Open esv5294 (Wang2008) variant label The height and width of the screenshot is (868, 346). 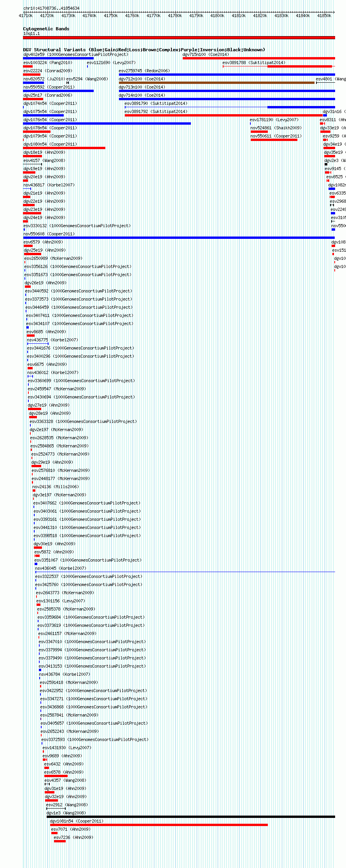[87, 79]
